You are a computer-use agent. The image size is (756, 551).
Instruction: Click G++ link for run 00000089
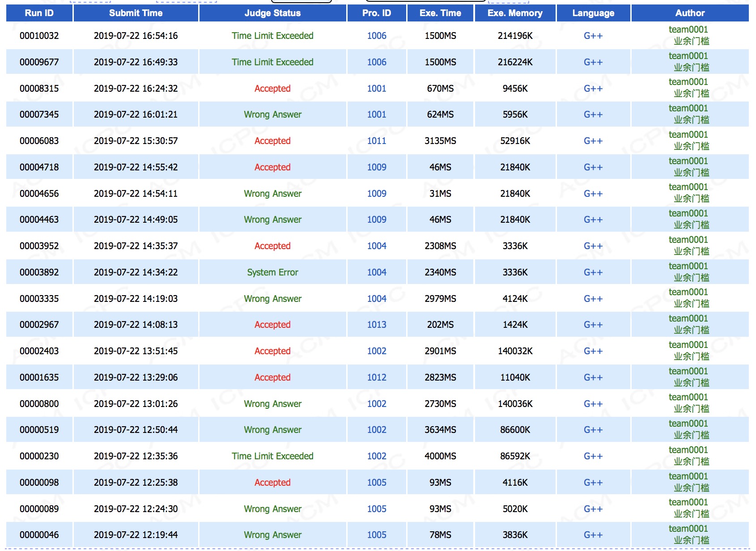tap(593, 509)
